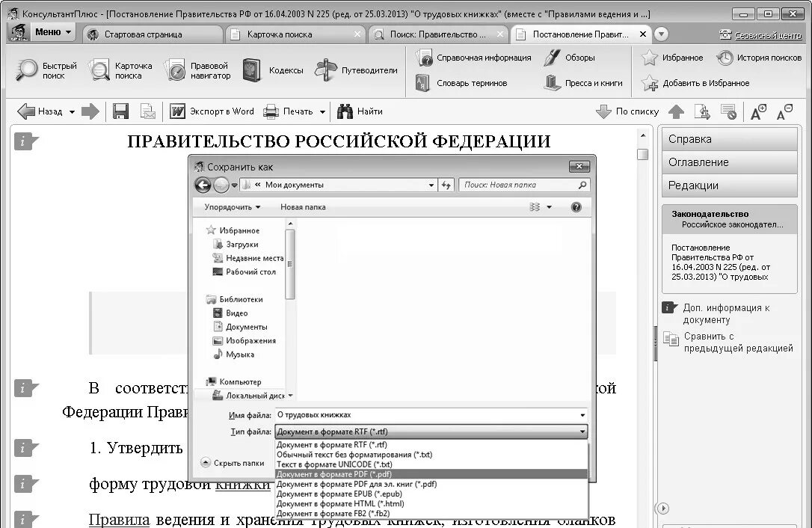The image size is (812, 528).
Task: Select Документ в формате EPUB (*.epub)
Action: point(431,494)
